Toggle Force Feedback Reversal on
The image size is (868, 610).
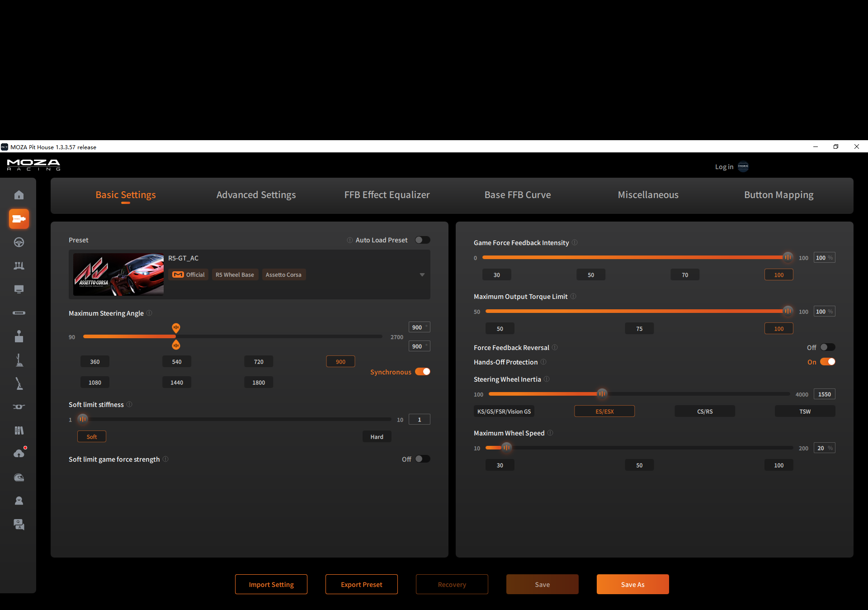828,347
